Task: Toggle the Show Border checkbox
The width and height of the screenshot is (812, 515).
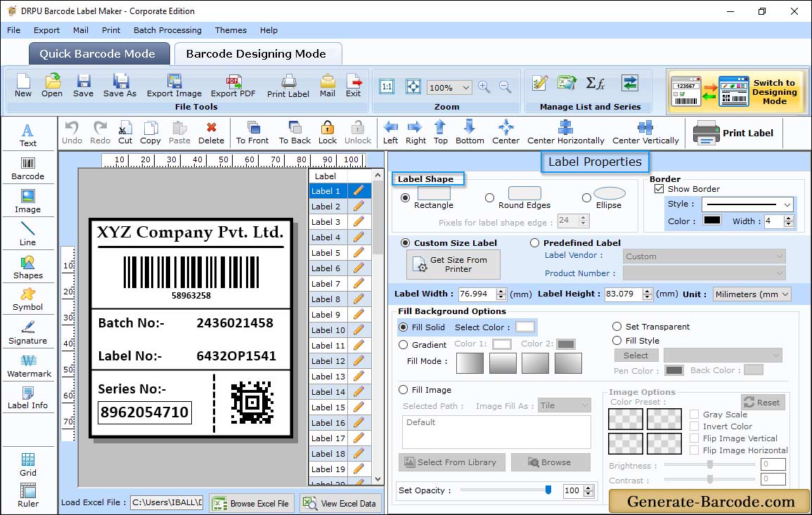Action: pyautogui.click(x=659, y=189)
